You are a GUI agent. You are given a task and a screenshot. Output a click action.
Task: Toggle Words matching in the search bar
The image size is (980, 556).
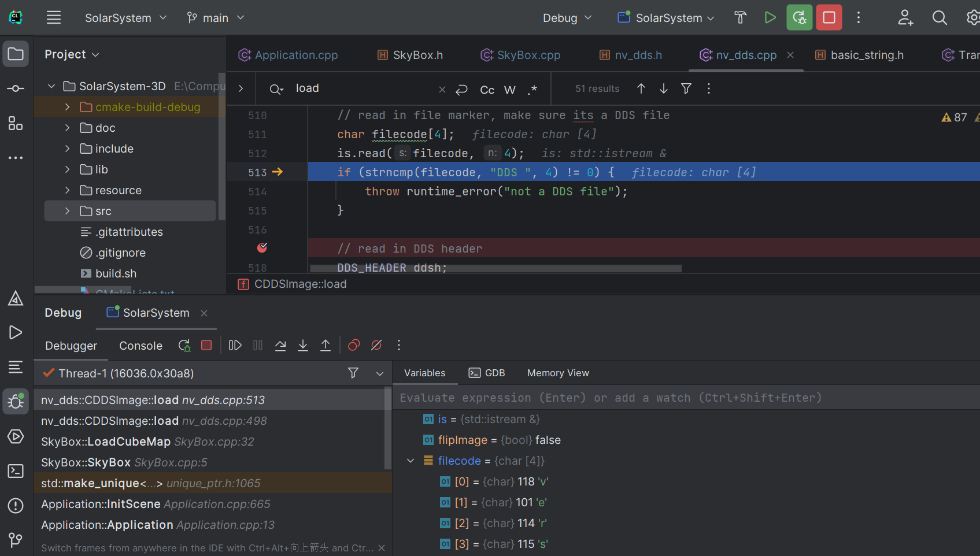[x=509, y=90]
